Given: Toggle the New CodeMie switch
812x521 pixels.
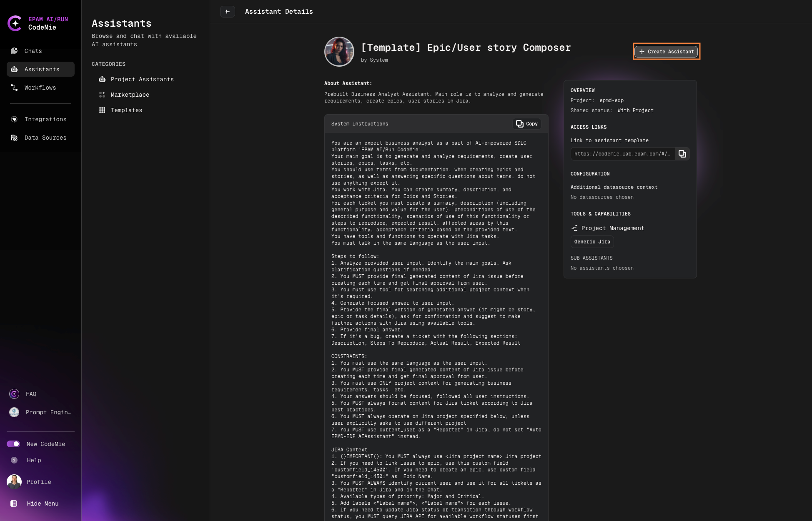Looking at the screenshot, I should (x=13, y=444).
